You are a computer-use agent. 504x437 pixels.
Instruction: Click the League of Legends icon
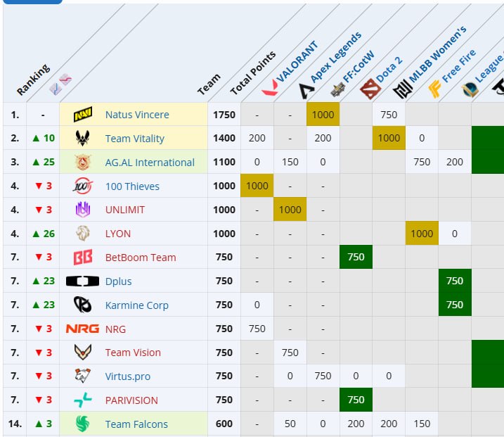pyautogui.click(x=470, y=89)
